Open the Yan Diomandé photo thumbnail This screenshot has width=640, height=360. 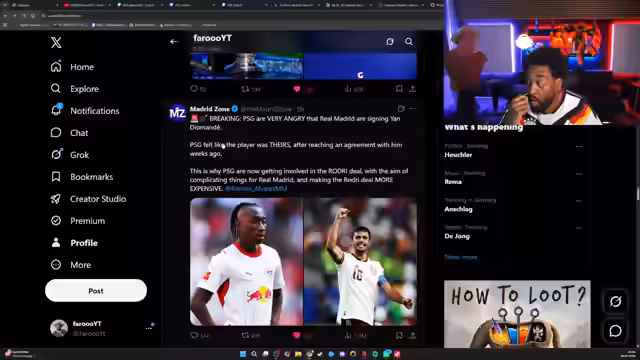pyautogui.click(x=247, y=262)
